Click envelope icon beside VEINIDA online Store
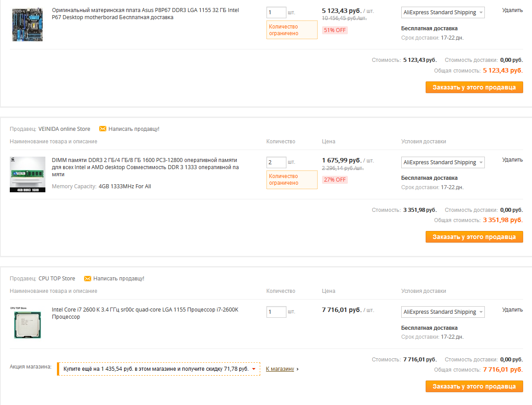Image resolution: width=532 pixels, height=405 pixels. click(x=103, y=129)
